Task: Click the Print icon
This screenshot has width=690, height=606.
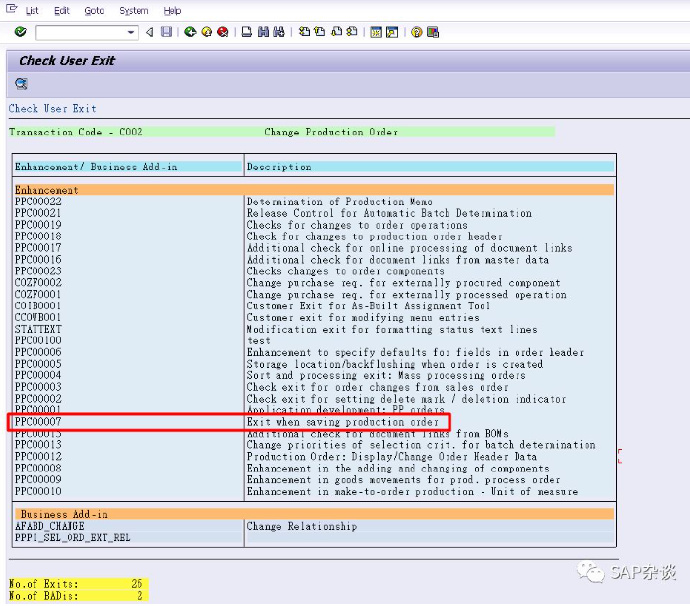Action: [x=247, y=32]
